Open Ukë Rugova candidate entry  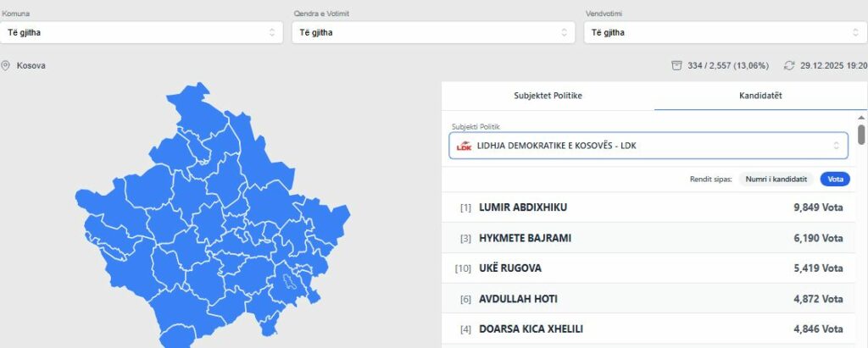(x=648, y=268)
